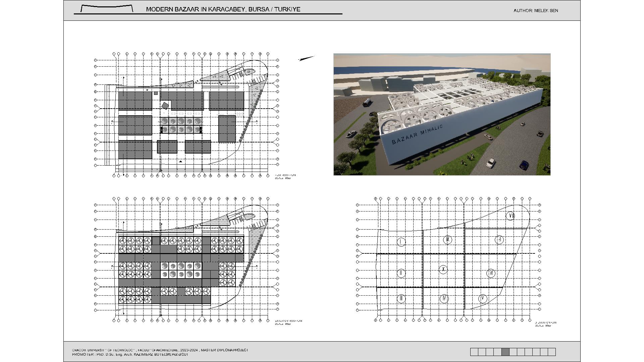This screenshot has width=644, height=362.
Task: Click the zone III circle marker
Action: pyautogui.click(x=401, y=298)
